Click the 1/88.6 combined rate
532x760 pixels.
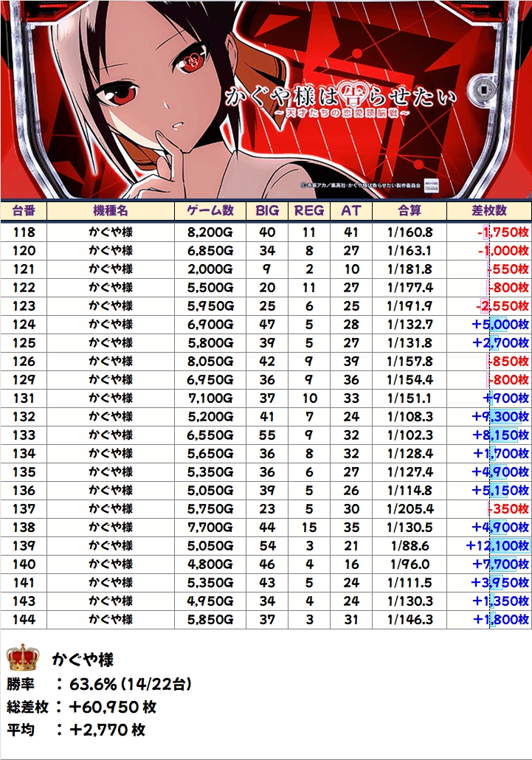[x=410, y=545]
